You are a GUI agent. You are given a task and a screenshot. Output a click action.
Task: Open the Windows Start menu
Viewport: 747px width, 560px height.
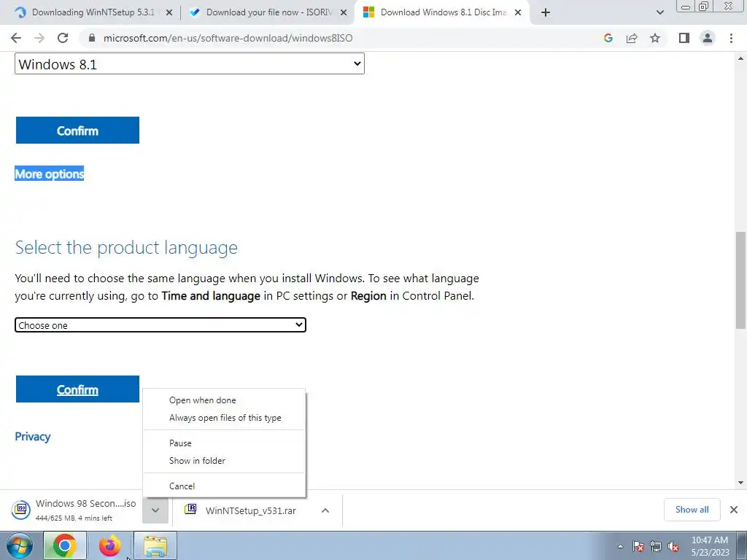tap(20, 545)
